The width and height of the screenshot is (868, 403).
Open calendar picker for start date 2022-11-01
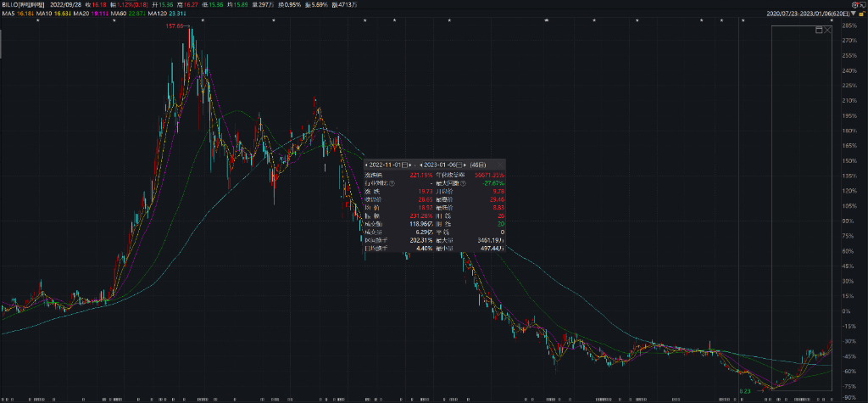click(405, 164)
